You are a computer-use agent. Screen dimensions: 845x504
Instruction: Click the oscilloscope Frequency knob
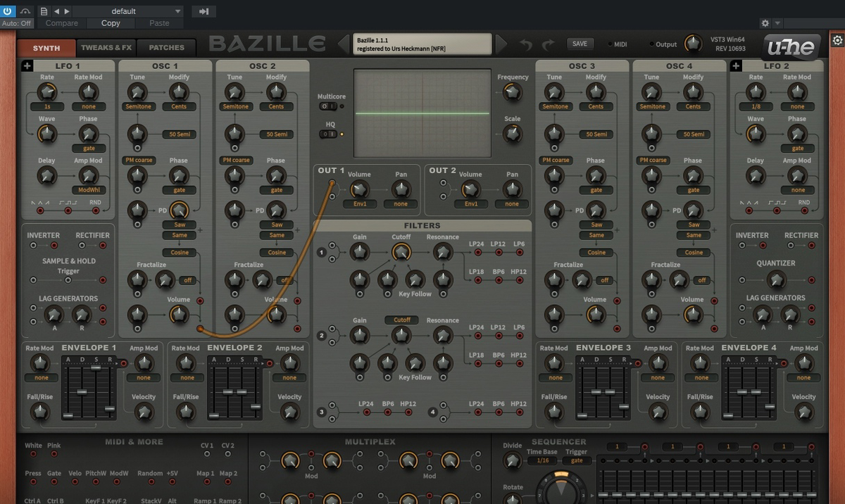point(513,92)
